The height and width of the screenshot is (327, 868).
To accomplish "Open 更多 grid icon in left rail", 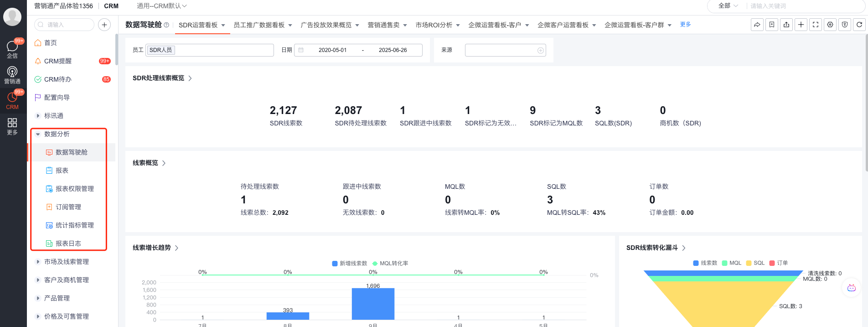I will pos(12,126).
